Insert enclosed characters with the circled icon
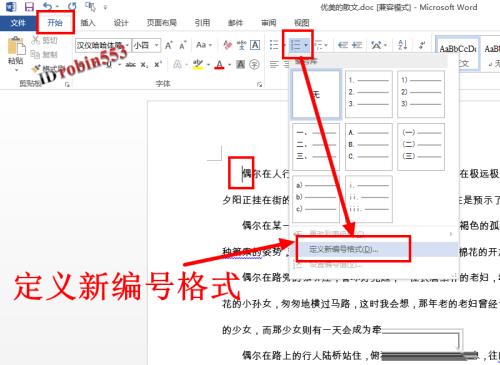 [254, 64]
